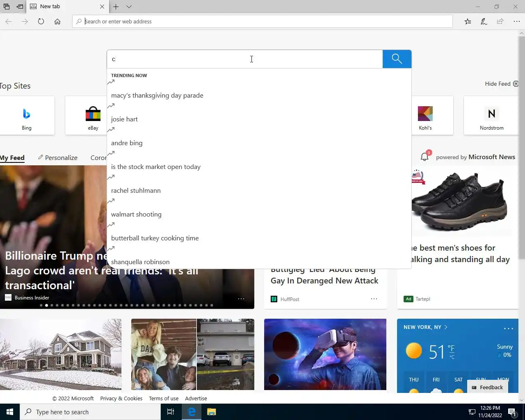
Task: Open the Personalize tab
Action: click(58, 158)
